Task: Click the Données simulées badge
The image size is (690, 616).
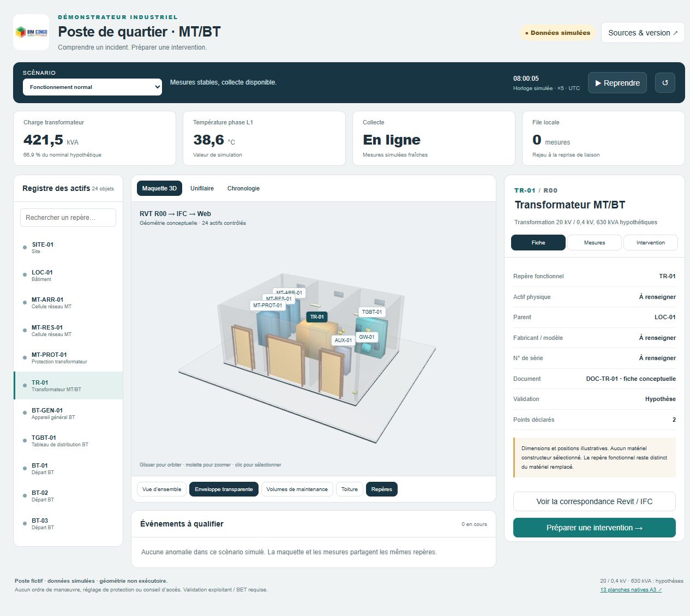Action: [557, 33]
